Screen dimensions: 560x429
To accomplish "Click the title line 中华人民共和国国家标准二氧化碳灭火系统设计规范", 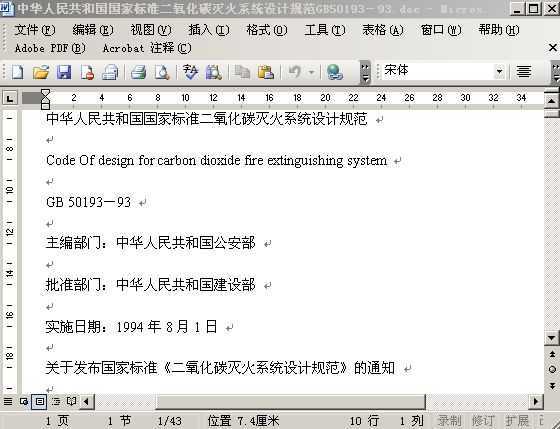I will [x=207, y=119].
